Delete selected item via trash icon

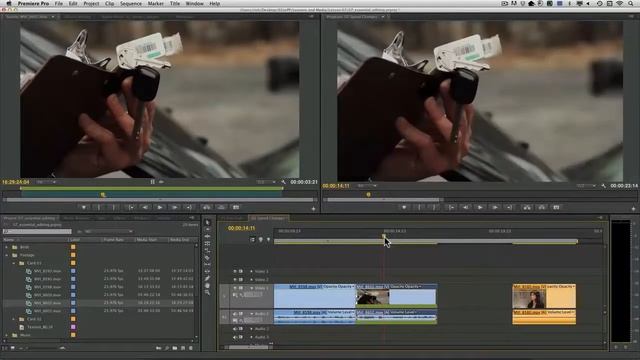pos(191,348)
